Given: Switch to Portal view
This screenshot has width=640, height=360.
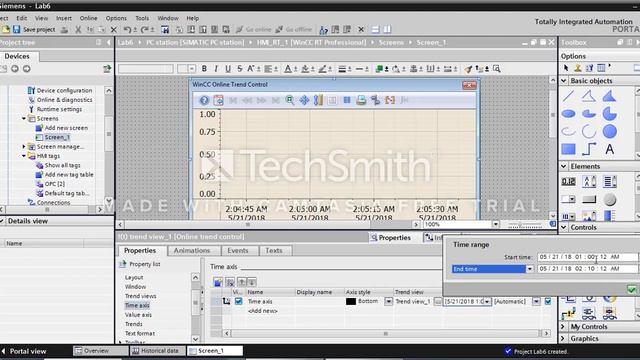Looking at the screenshot, I should pos(24,351).
